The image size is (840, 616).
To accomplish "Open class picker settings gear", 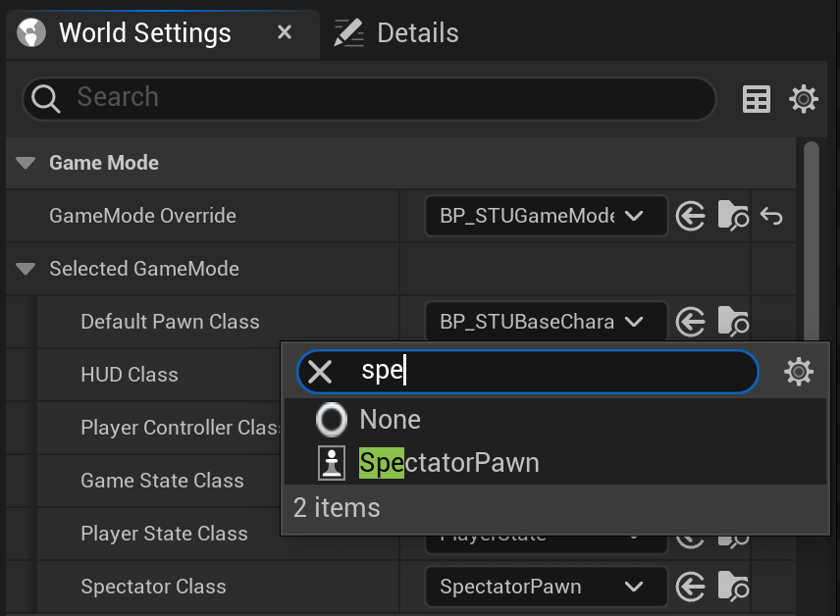I will 798,372.
